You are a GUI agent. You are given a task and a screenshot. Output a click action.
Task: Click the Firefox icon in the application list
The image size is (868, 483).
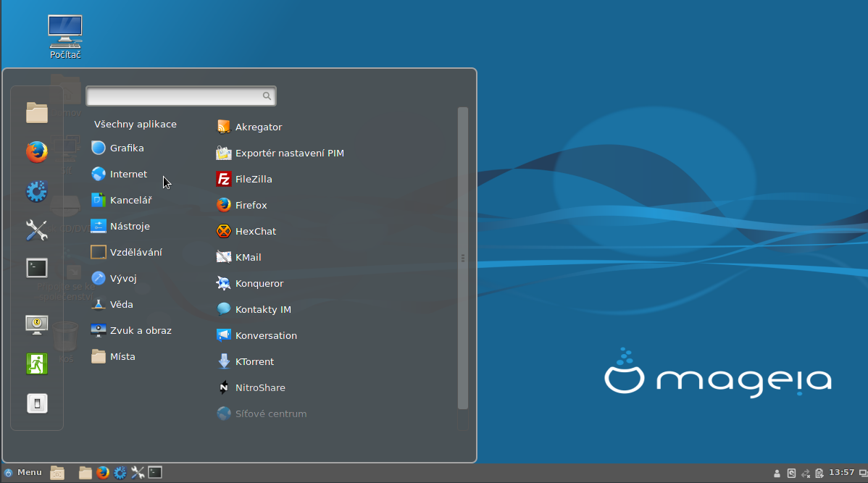tap(224, 205)
